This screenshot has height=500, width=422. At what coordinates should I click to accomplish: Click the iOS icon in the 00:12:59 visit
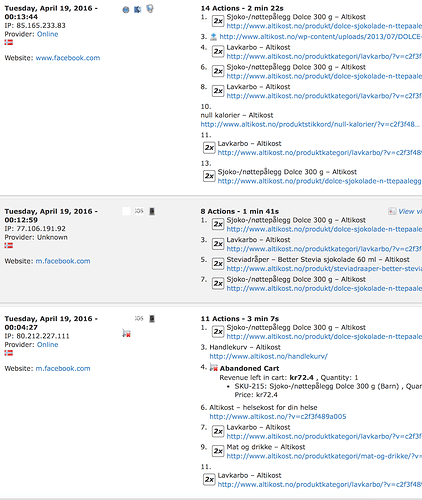tap(139, 211)
